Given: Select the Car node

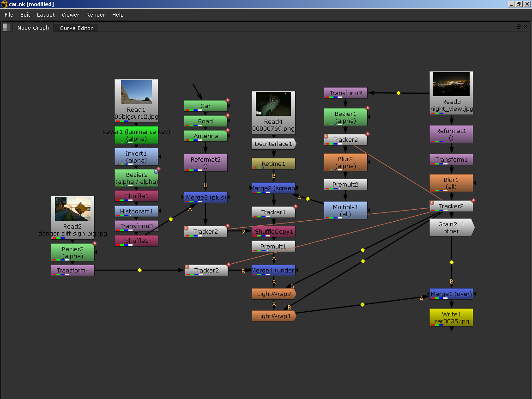Looking at the screenshot, I should [x=206, y=106].
